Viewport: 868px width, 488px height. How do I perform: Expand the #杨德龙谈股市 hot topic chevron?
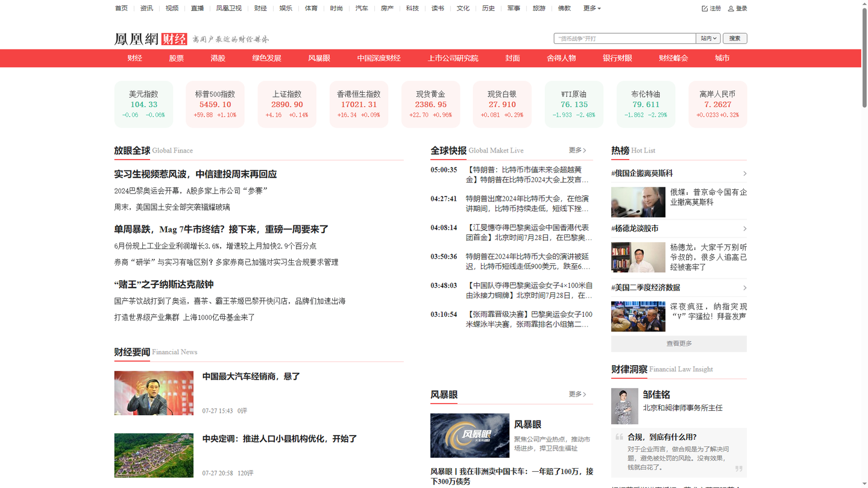coord(744,228)
